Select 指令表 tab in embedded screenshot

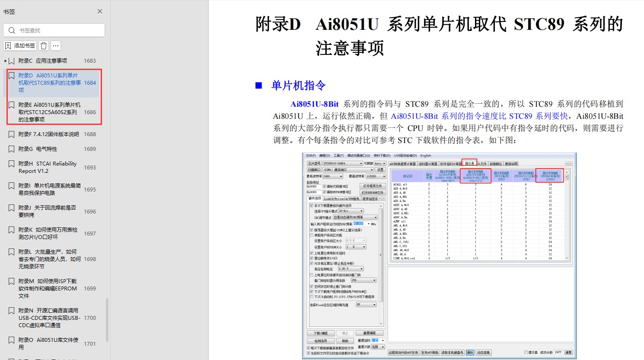tap(469, 164)
